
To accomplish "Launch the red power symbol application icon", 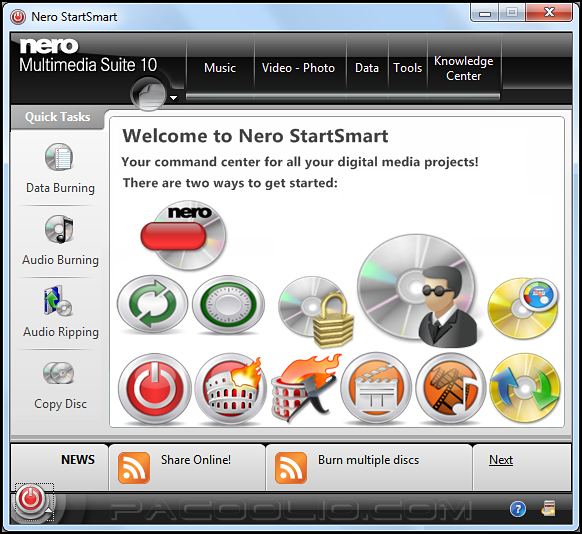I will point(155,389).
